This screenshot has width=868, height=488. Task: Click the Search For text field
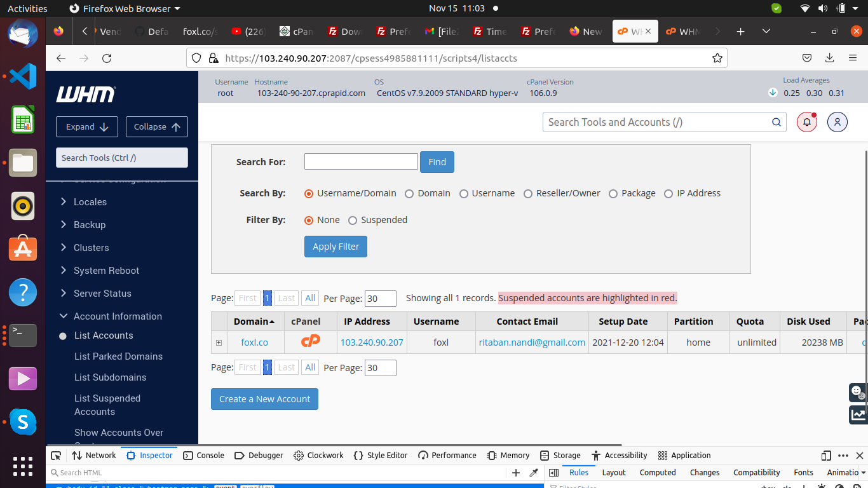[361, 161]
